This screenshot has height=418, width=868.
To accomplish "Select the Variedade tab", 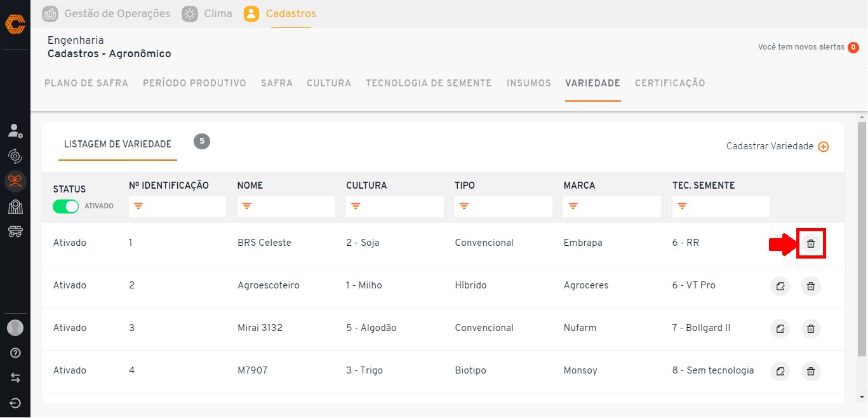I will [592, 83].
